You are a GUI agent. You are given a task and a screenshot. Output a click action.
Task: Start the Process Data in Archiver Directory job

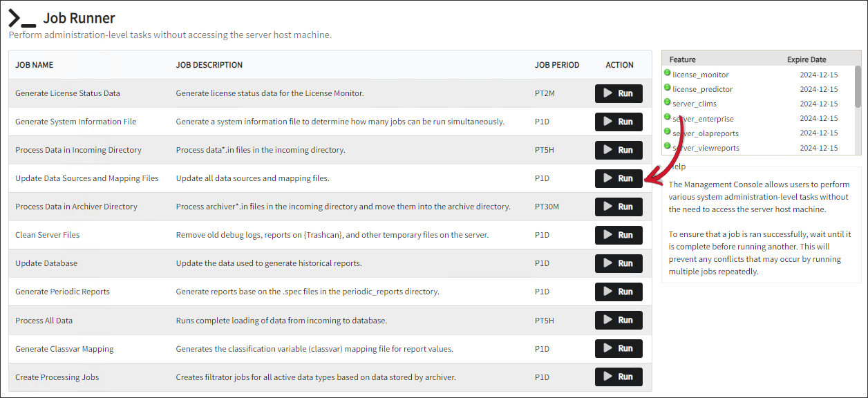(x=619, y=207)
